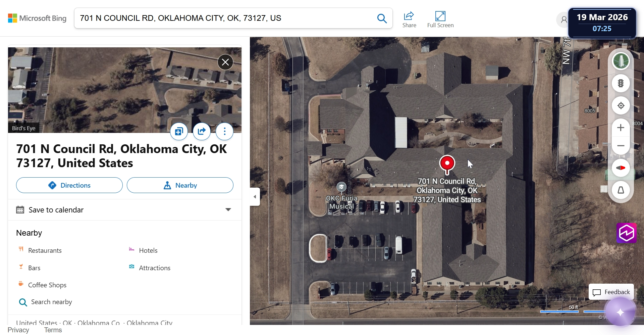Image resolution: width=644 pixels, height=335 pixels.
Task: Click the Directions button
Action: click(69, 185)
